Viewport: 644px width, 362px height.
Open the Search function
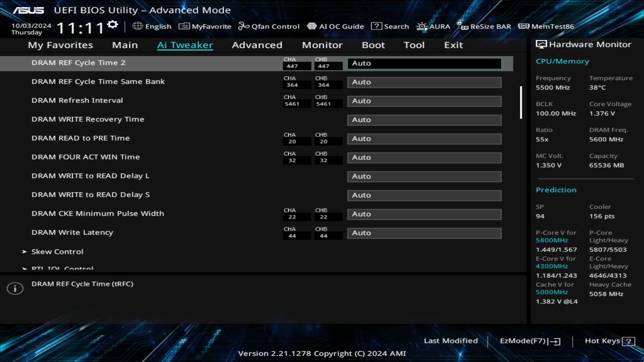pyautogui.click(x=390, y=26)
